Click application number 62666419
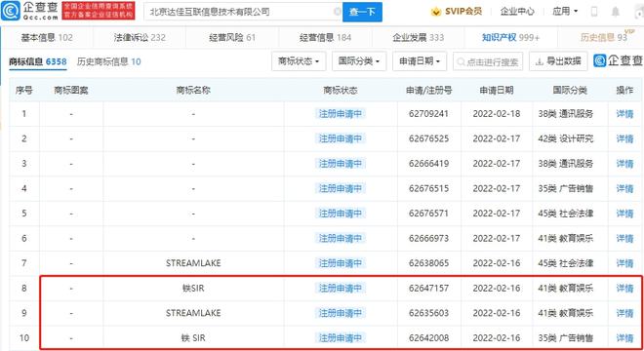The width and height of the screenshot is (644, 351). coord(428,164)
